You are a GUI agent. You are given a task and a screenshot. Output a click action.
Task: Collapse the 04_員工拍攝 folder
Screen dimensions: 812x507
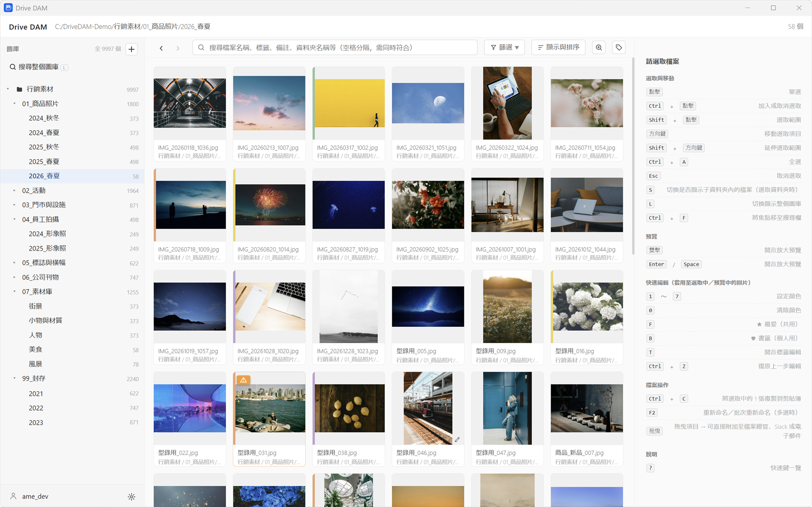[14, 219]
